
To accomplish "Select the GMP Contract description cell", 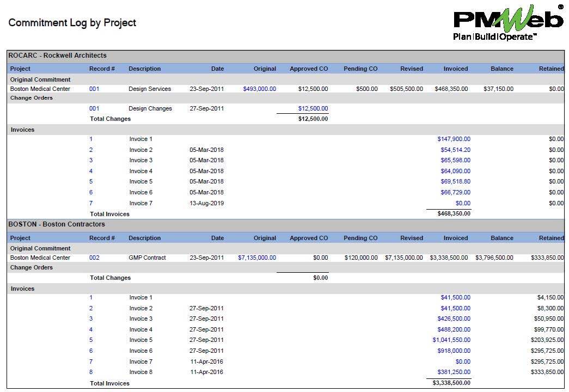I will click(147, 258).
